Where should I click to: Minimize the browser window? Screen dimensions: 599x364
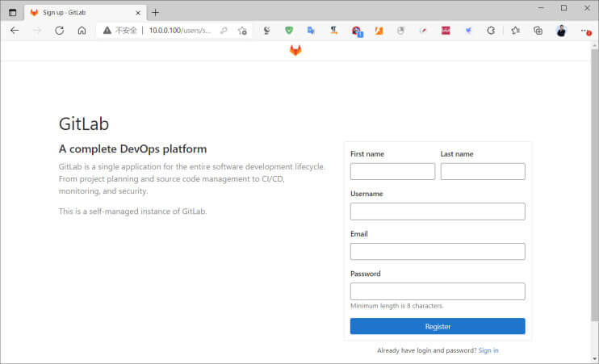pos(541,8)
